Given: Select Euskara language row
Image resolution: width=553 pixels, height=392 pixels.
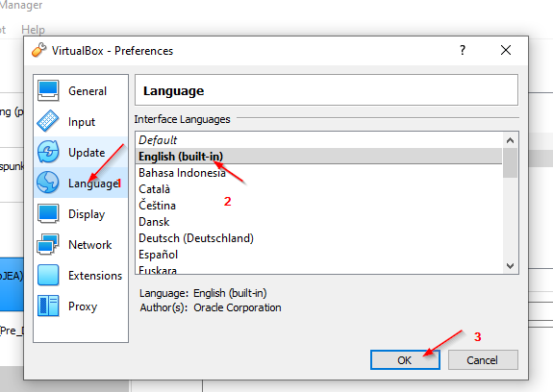Looking at the screenshot, I should click(319, 269).
